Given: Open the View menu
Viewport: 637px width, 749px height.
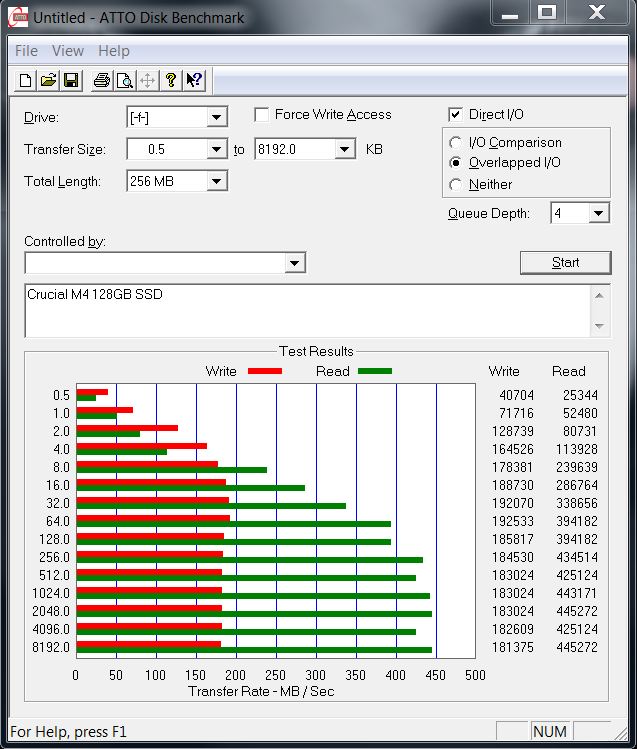Looking at the screenshot, I should [68, 51].
